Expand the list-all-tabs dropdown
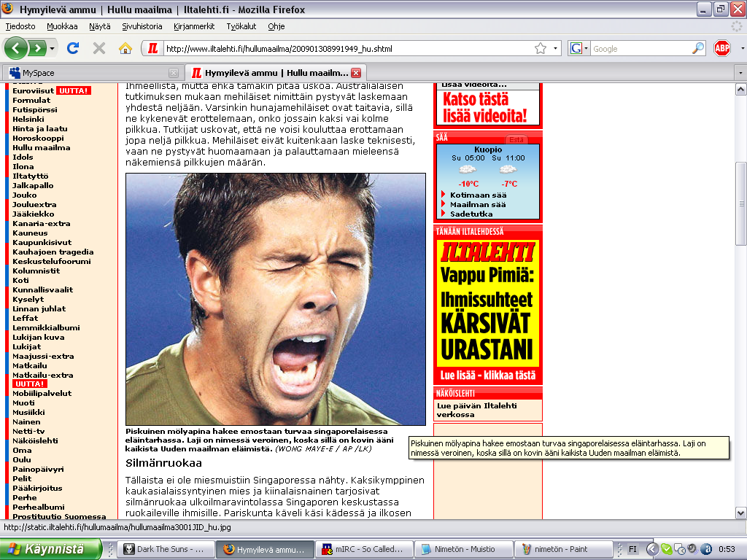The width and height of the screenshot is (747, 560). click(738, 73)
